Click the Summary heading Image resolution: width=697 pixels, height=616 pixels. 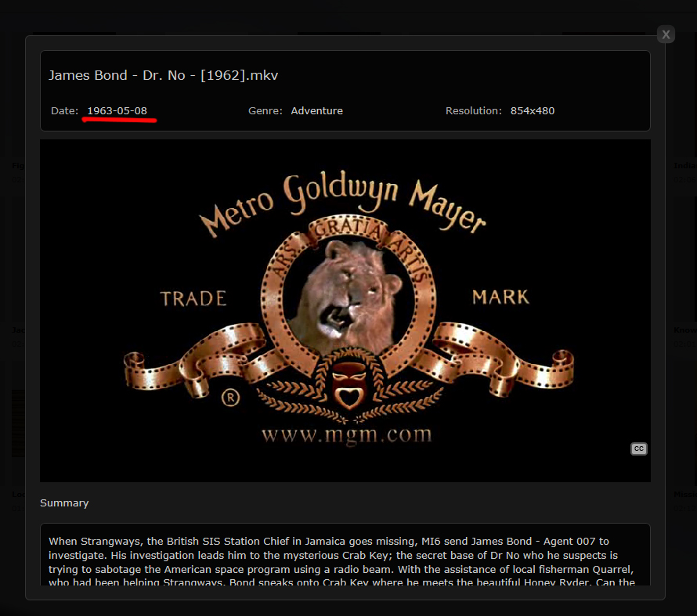pos(64,503)
